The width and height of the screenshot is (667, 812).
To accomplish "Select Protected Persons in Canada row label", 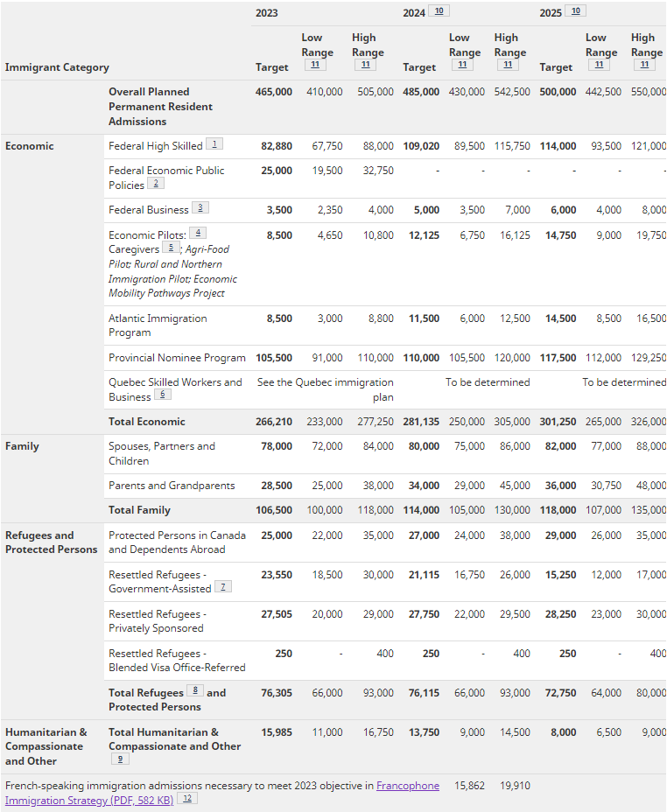I will [177, 542].
